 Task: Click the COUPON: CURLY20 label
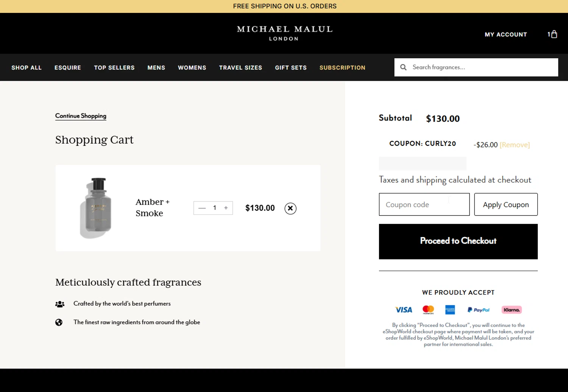[x=423, y=144]
